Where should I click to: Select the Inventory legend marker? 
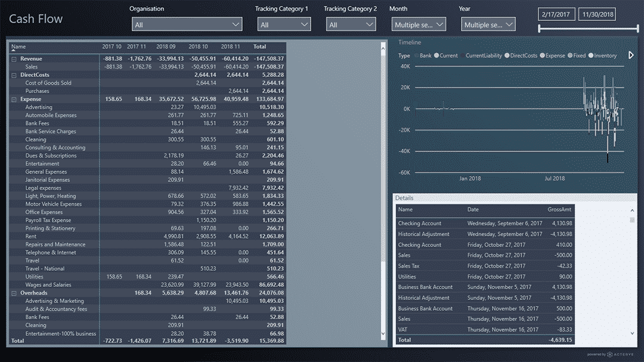591,55
